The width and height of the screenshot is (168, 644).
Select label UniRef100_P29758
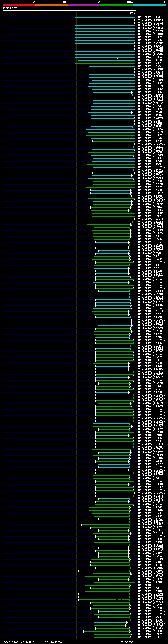(x=151, y=374)
